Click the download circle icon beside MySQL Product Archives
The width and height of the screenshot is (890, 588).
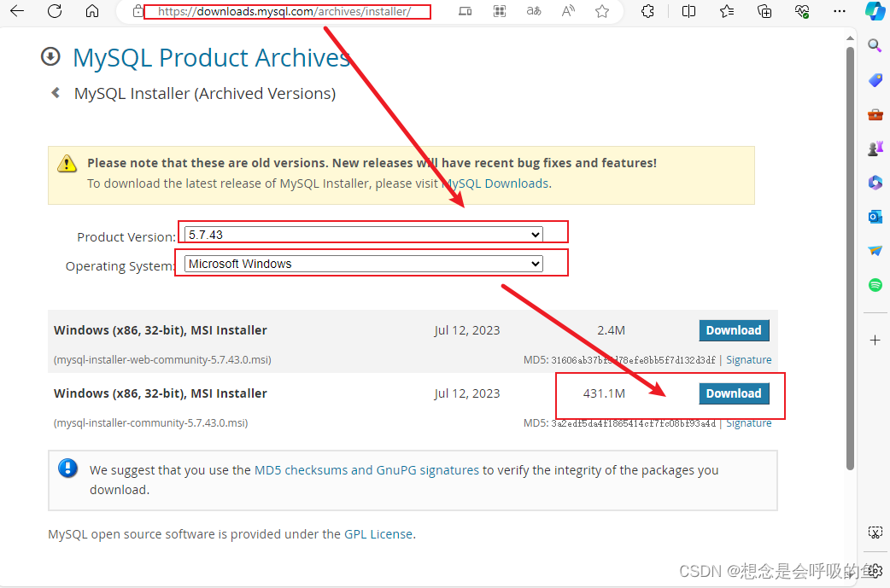pyautogui.click(x=50, y=56)
